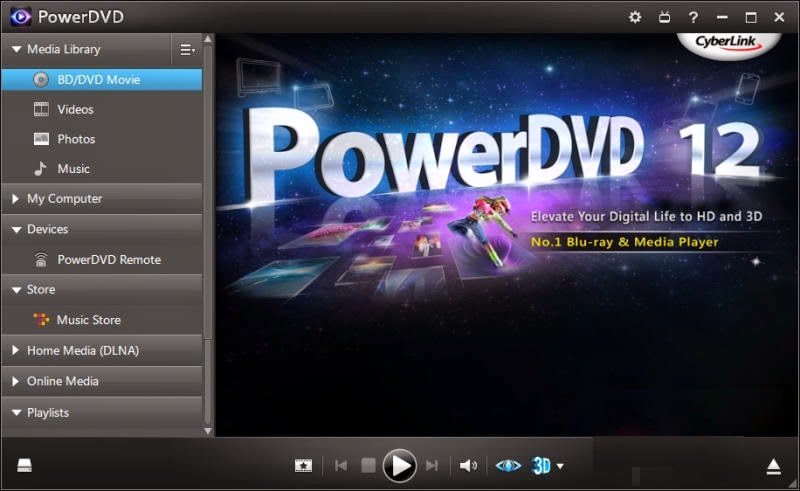Toggle 3D playback mode
The height and width of the screenshot is (491, 800).
541,465
